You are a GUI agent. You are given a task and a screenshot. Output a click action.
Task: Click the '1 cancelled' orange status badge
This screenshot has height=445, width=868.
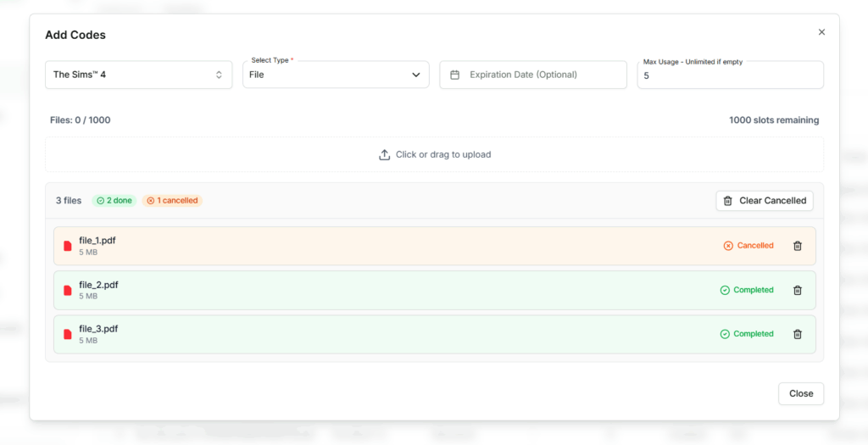(x=172, y=201)
